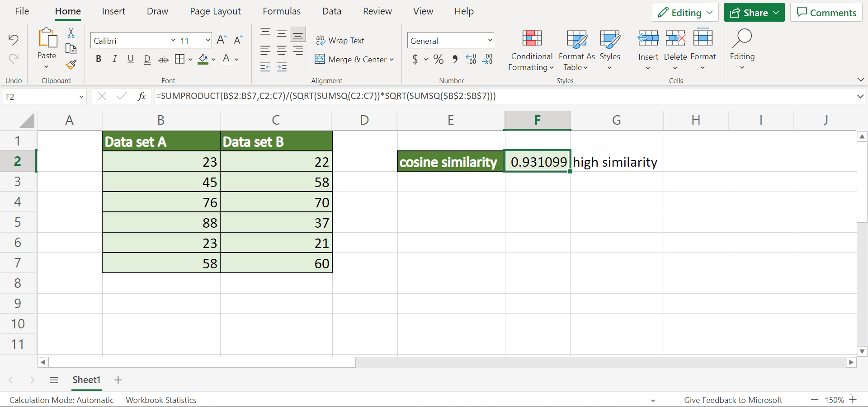Image resolution: width=868 pixels, height=407 pixels.
Task: Click the Format Painter icon
Action: coord(71,65)
